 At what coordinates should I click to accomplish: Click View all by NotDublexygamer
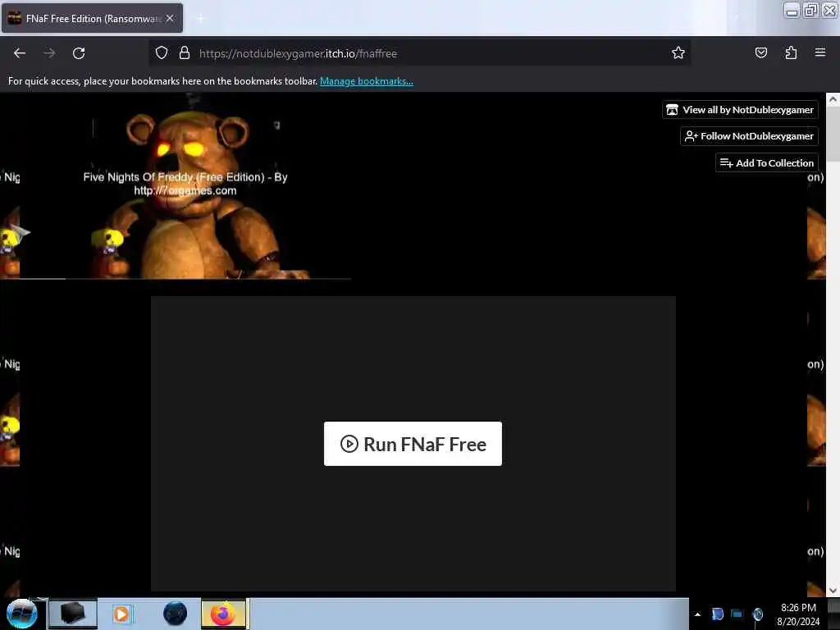pyautogui.click(x=741, y=110)
